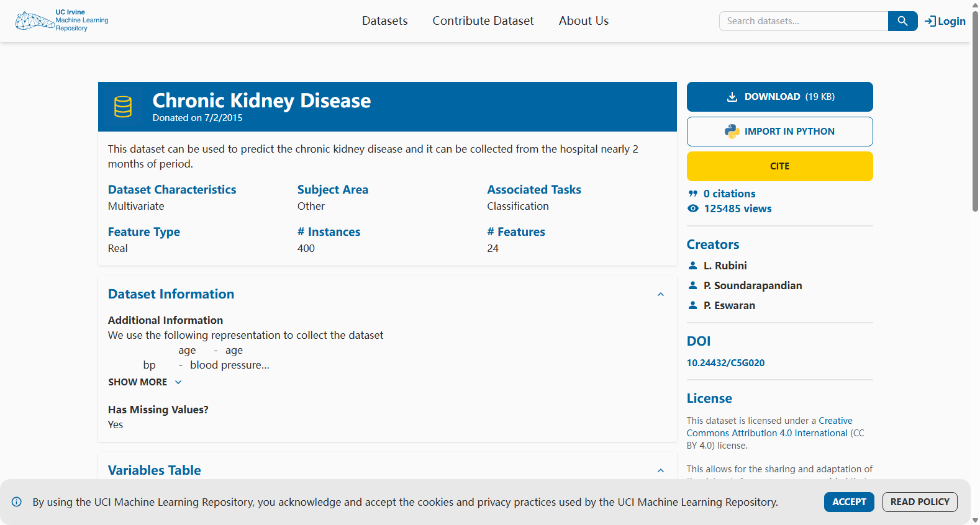This screenshot has height=525, width=980.
Task: Click person icon beside P. Eswaran
Action: (693, 305)
